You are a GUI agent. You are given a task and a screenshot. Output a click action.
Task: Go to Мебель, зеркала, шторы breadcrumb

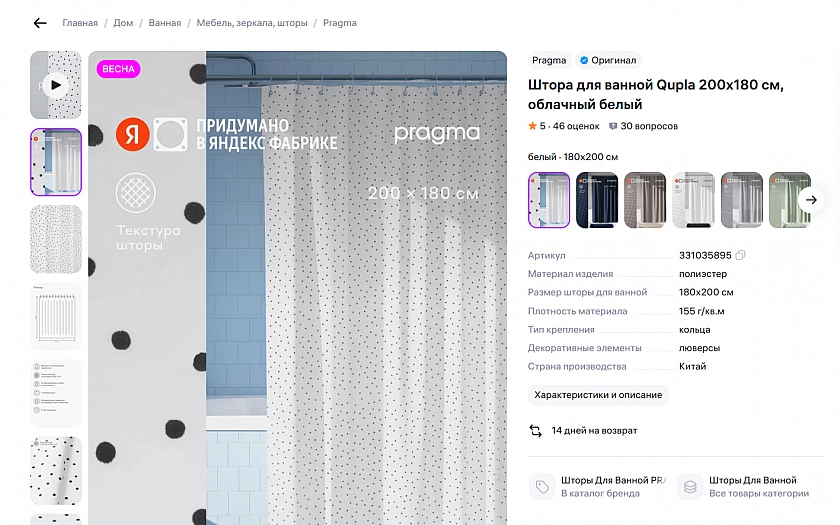tap(252, 23)
